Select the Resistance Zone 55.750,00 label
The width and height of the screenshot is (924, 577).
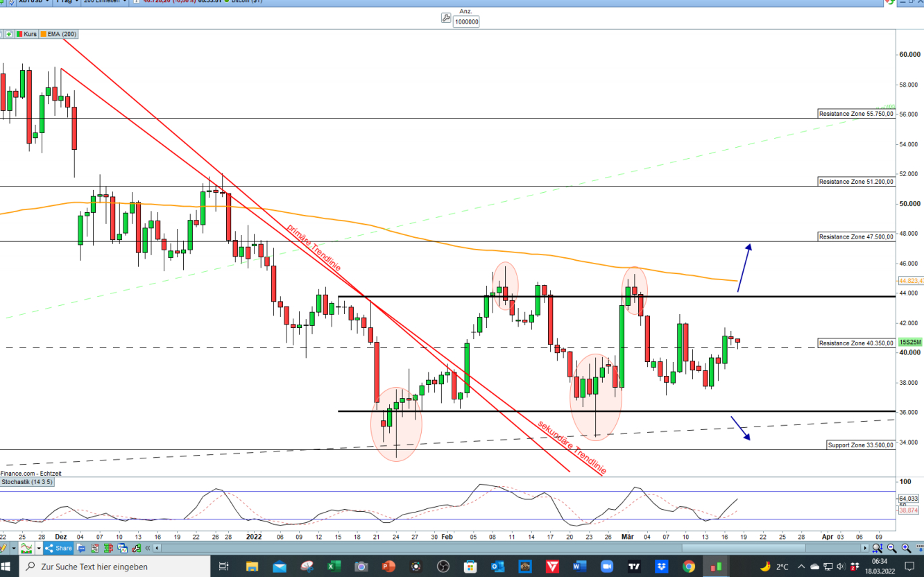(x=856, y=114)
